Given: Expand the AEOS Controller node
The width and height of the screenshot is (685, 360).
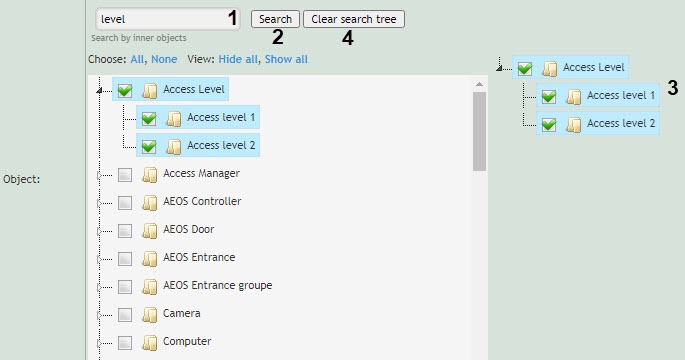Looking at the screenshot, I should [99, 203].
